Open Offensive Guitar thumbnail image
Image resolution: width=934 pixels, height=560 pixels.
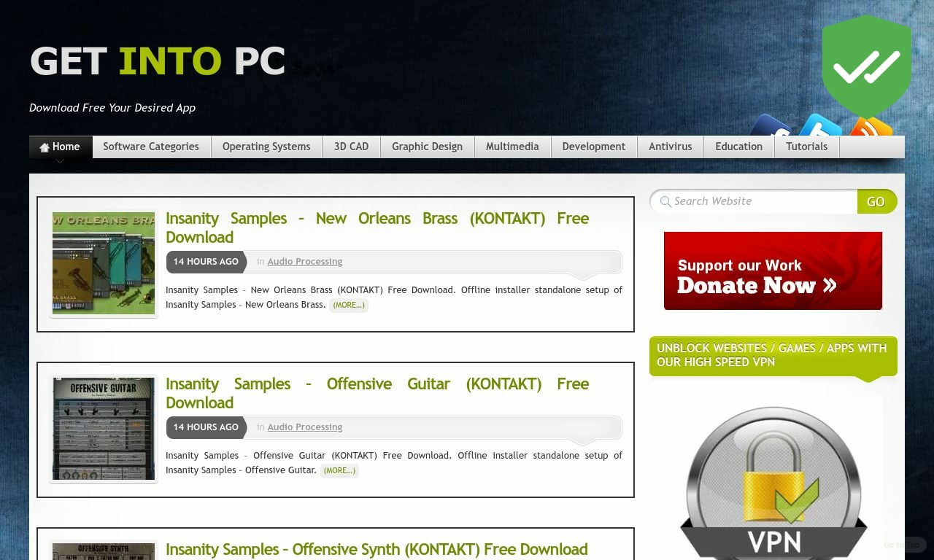tap(104, 429)
